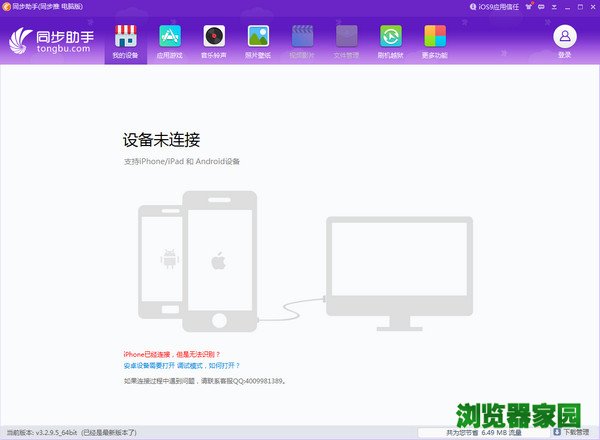Open 刷机越狱 flash and jailbreak tools

point(390,41)
